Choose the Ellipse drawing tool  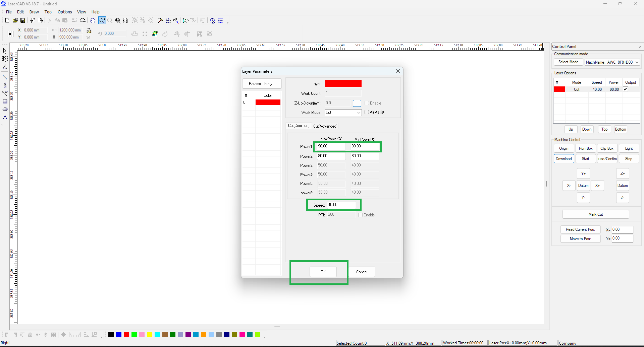[5, 110]
